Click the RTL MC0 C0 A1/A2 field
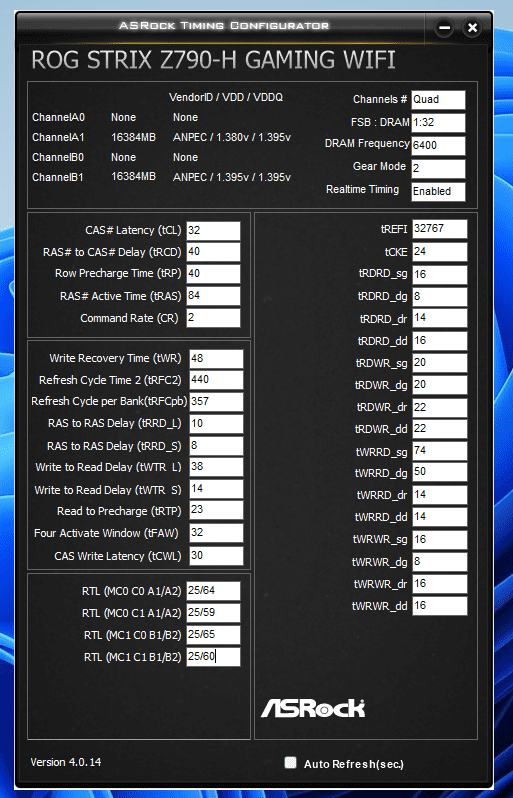This screenshot has height=798, width=513. [x=213, y=591]
